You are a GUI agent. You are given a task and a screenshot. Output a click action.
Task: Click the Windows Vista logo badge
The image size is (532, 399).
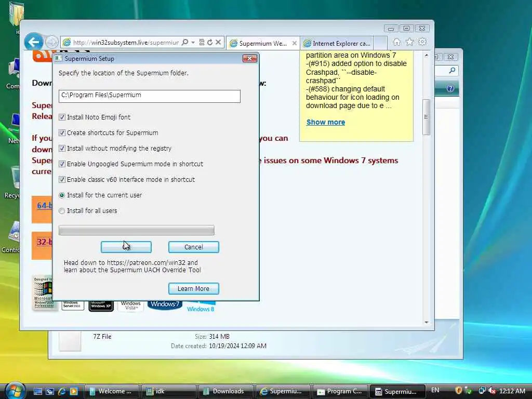pyautogui.click(x=130, y=305)
